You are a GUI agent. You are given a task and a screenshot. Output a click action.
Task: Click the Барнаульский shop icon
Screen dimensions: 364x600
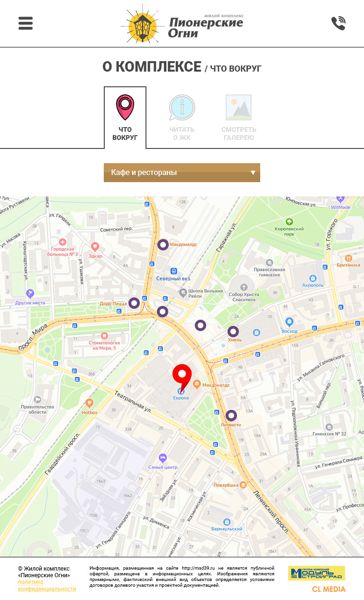227,521
